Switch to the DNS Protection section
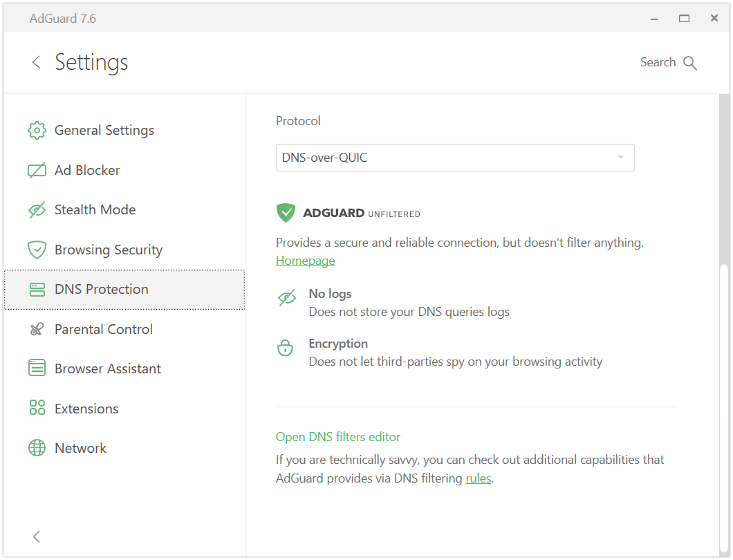This screenshot has height=560, width=733. (101, 290)
